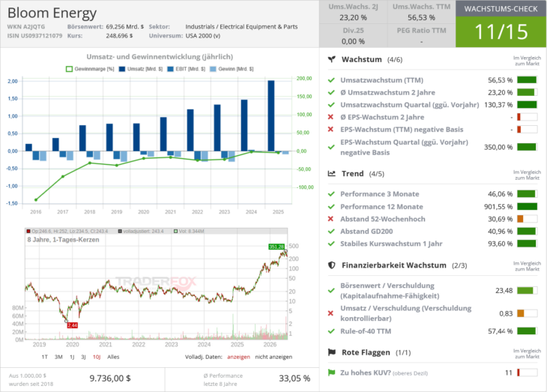Click red X beside Abstand 52-Wochenhoch
Image resolution: width=547 pixels, height=392 pixels.
330,219
